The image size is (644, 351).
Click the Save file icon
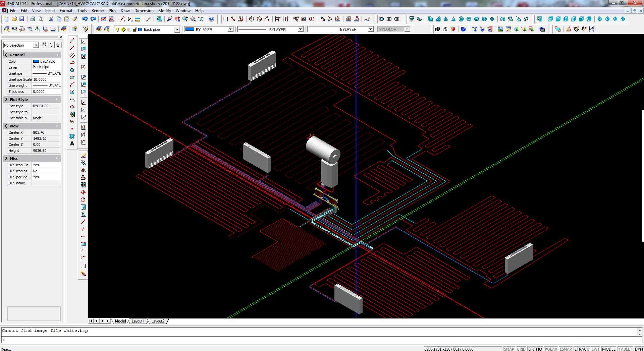tap(22, 19)
